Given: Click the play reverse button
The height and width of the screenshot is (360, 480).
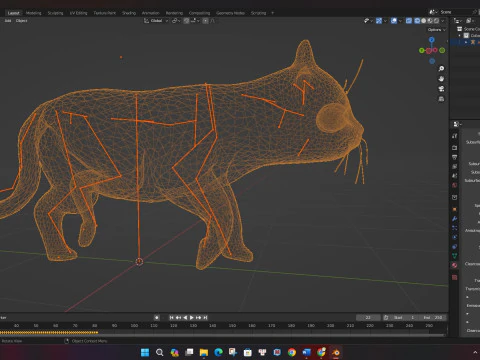Looking at the screenshot, I should click(x=185, y=317).
